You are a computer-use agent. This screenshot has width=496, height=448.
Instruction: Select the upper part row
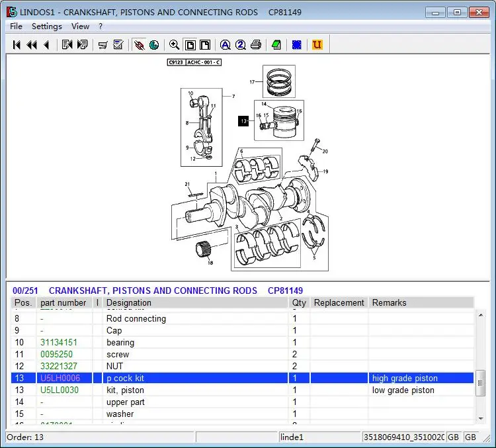pyautogui.click(x=242, y=402)
